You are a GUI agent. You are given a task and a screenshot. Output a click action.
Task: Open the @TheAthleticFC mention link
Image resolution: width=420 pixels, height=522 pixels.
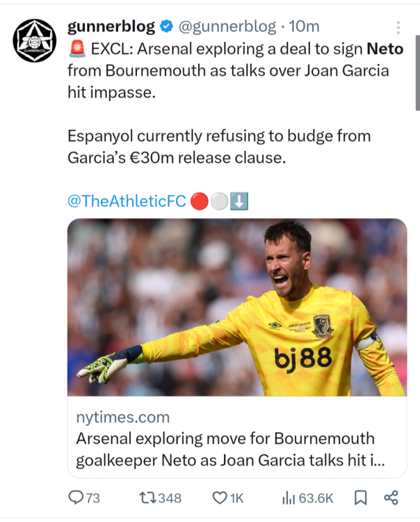[127, 201]
